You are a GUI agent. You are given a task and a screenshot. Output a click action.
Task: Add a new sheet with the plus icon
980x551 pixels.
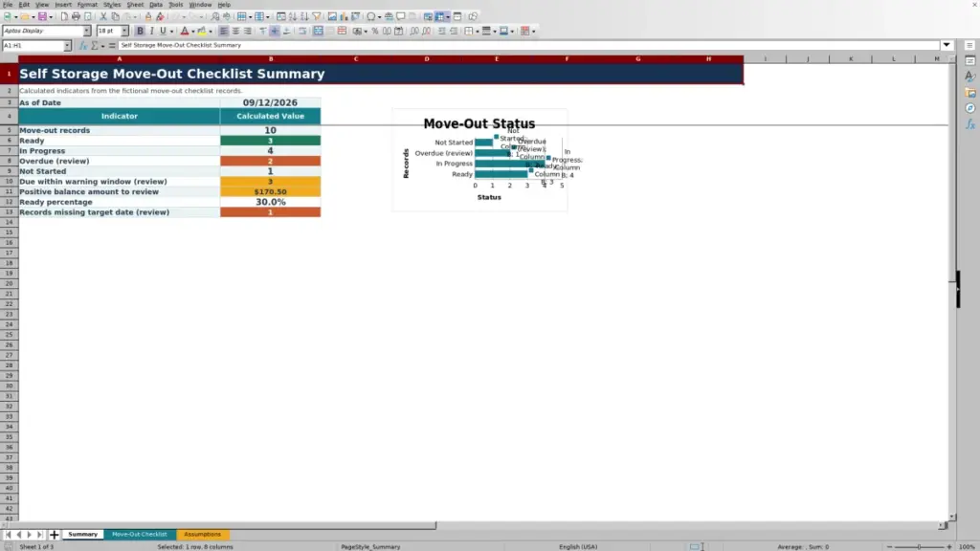pos(55,535)
